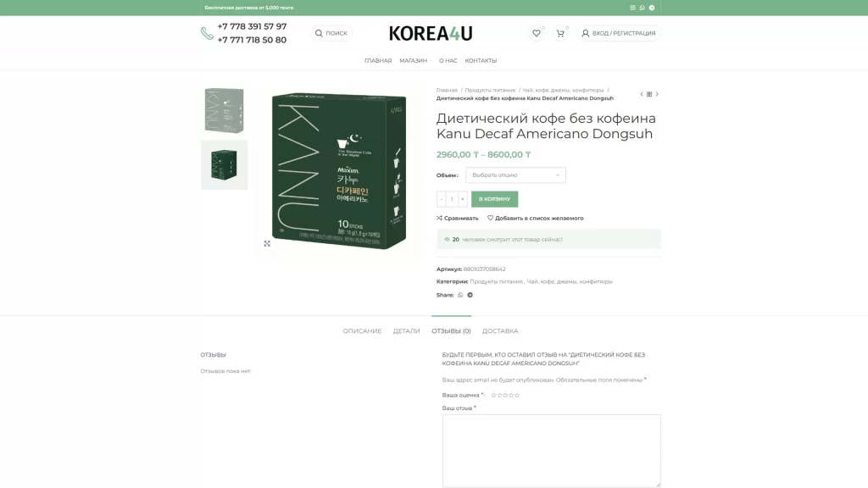Screen dimensions: 868x488
Task: Click Добавить в список желаемого link
Action: pyautogui.click(x=536, y=218)
